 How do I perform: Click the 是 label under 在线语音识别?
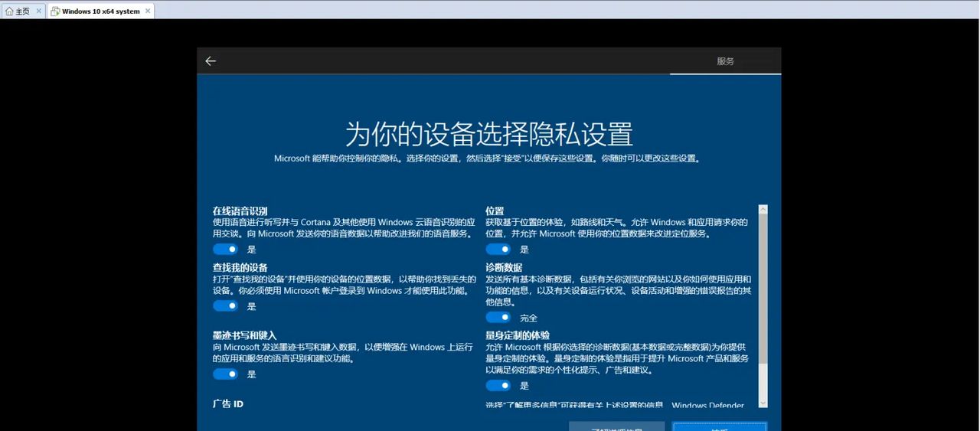point(251,250)
